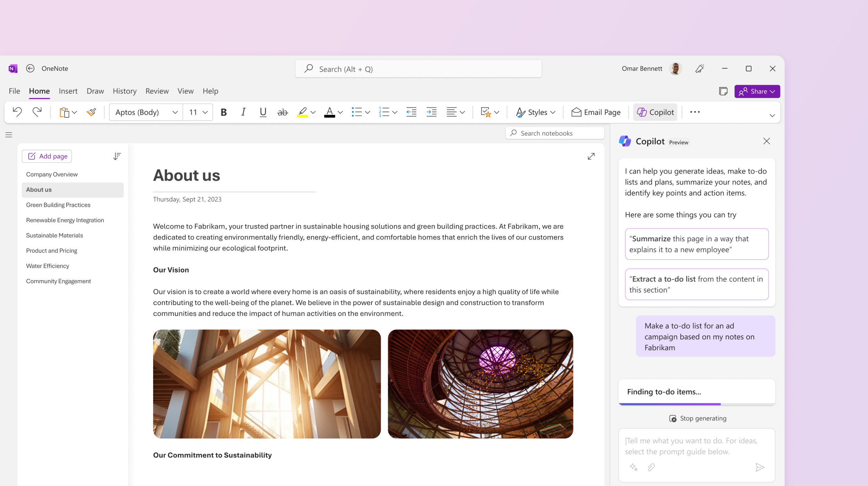Click Stop generating button
Viewport: 868px width, 486px height.
pyautogui.click(x=697, y=418)
